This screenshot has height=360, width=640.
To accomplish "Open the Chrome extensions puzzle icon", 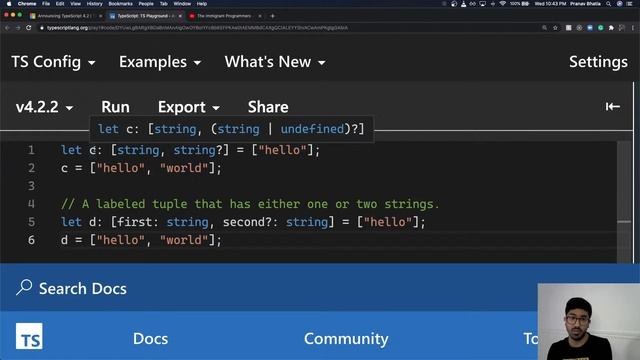I will coord(611,28).
